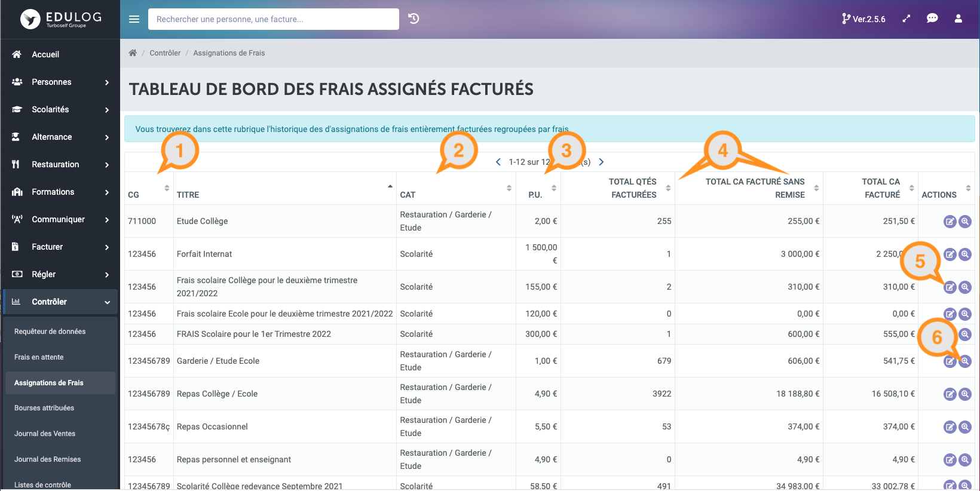
Task: View details of Frais scolaire Ecole row
Action: pos(965,314)
